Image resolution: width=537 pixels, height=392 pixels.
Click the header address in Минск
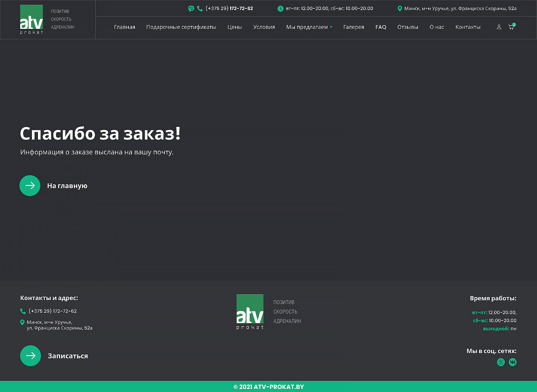pyautogui.click(x=460, y=8)
